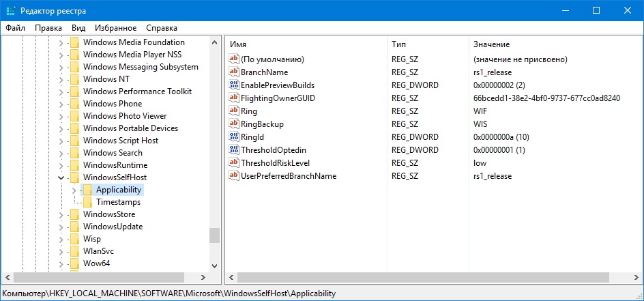The image size is (644, 301).
Task: Click the folder icon of Windows Phone
Action: (x=74, y=104)
